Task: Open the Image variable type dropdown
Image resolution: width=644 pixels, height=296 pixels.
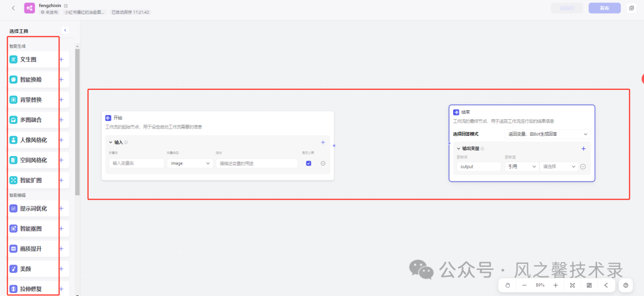Action: [x=190, y=163]
